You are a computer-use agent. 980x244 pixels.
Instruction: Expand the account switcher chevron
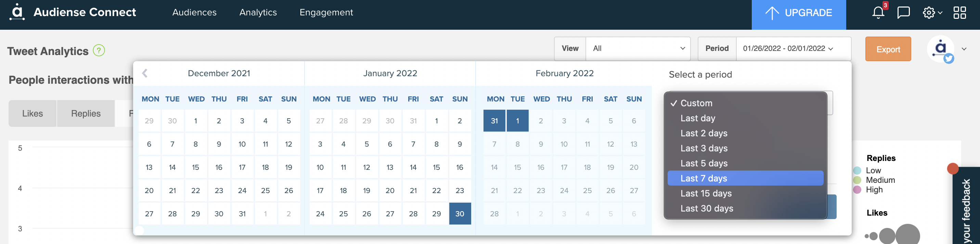click(964, 49)
